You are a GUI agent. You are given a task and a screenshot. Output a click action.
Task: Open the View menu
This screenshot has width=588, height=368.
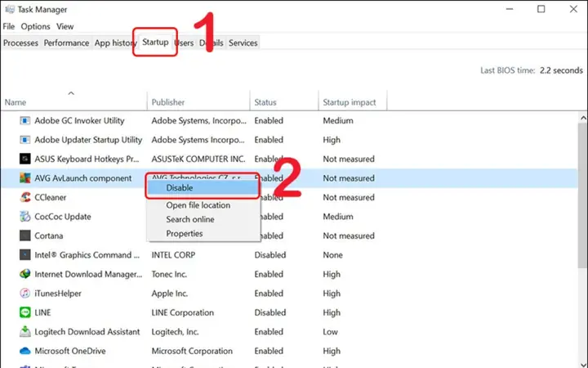pos(65,26)
